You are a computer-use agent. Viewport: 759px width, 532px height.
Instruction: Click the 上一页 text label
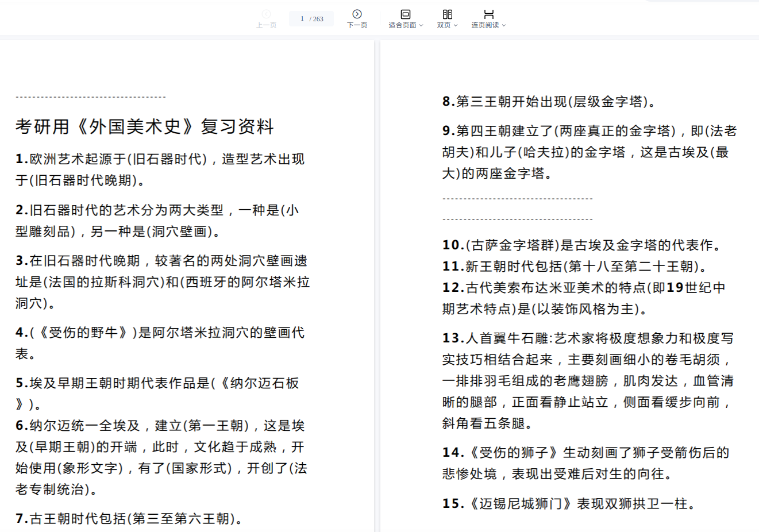pos(266,25)
